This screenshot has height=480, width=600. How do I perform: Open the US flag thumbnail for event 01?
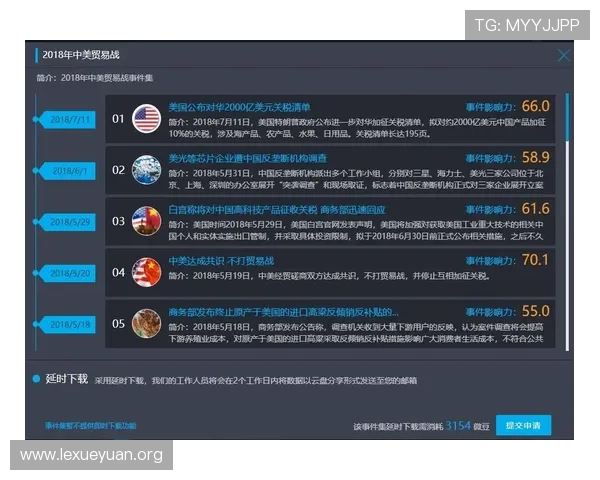pos(146,119)
